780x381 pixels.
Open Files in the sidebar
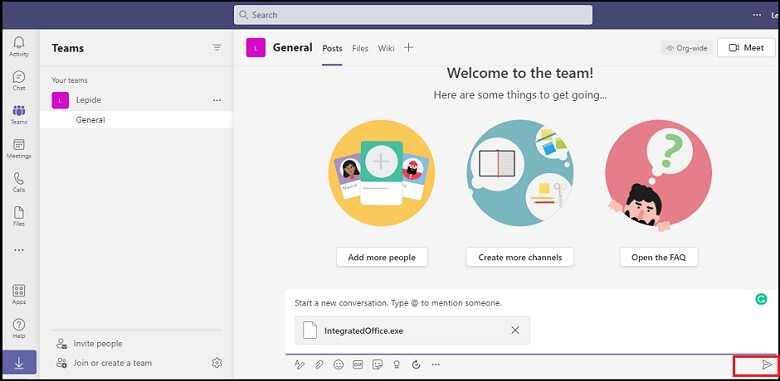click(x=19, y=216)
